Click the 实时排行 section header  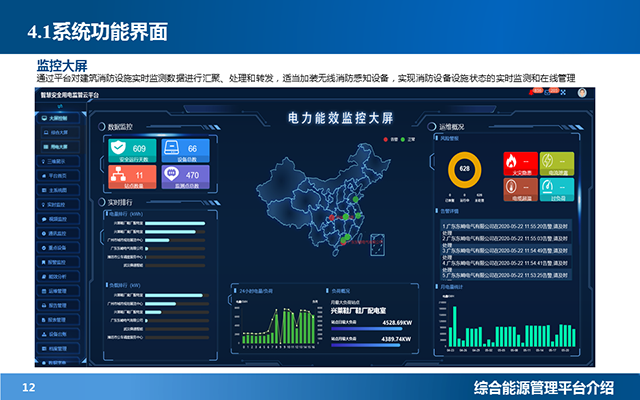[x=120, y=202]
